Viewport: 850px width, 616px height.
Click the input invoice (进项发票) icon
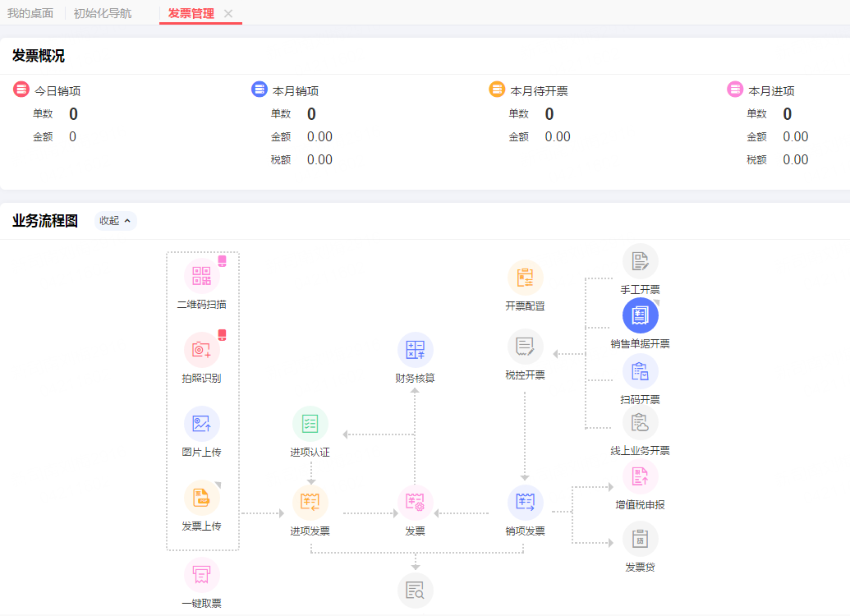pyautogui.click(x=310, y=503)
